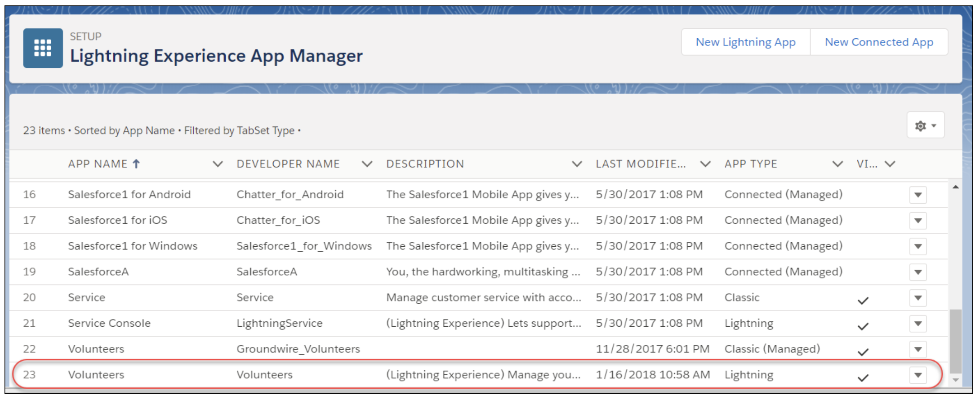Screen dimensions: 980x400
Task: Expand the VI... column menu chevron
Action: click(890, 164)
